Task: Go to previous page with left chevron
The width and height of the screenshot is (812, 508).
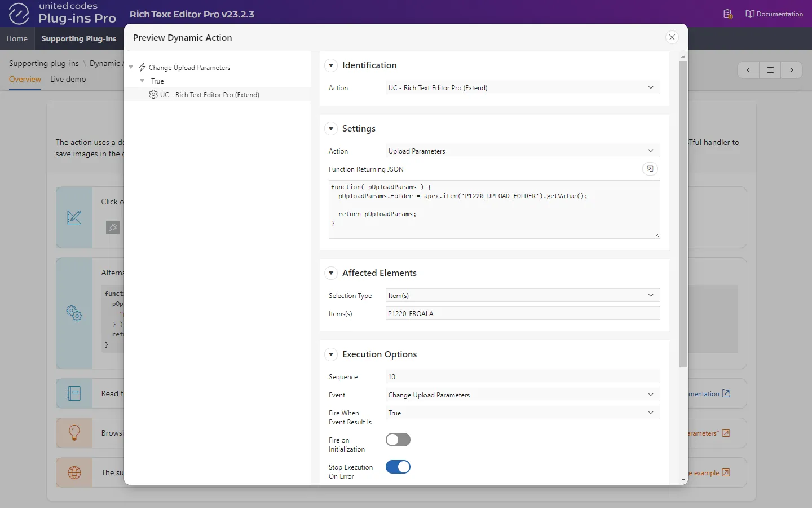Action: tap(748, 70)
